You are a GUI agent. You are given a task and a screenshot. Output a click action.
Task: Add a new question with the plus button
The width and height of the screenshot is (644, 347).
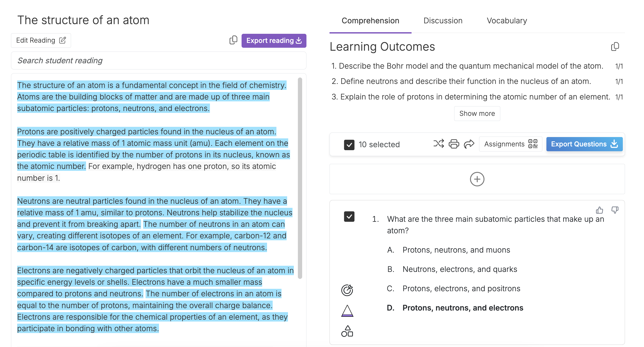point(477,179)
